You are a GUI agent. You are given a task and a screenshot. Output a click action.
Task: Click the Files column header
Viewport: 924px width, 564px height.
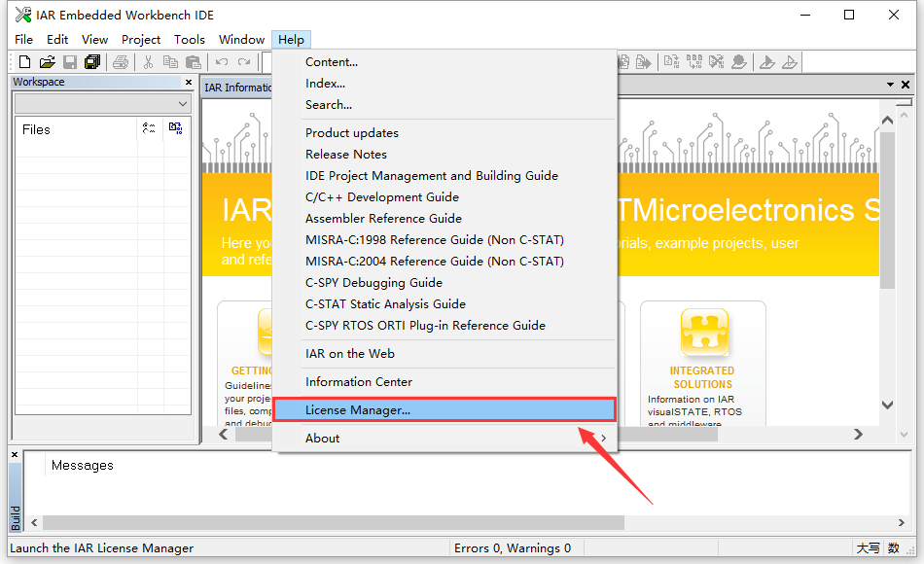[x=37, y=129]
